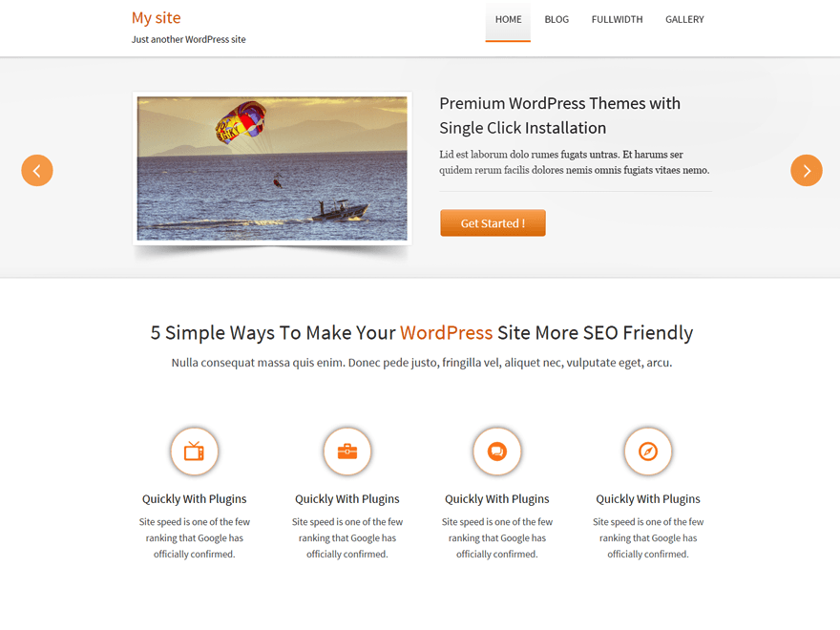Screen dimensions: 840x630
Task: Select Quickly With Plugins title under compass icon
Action: tap(648, 498)
